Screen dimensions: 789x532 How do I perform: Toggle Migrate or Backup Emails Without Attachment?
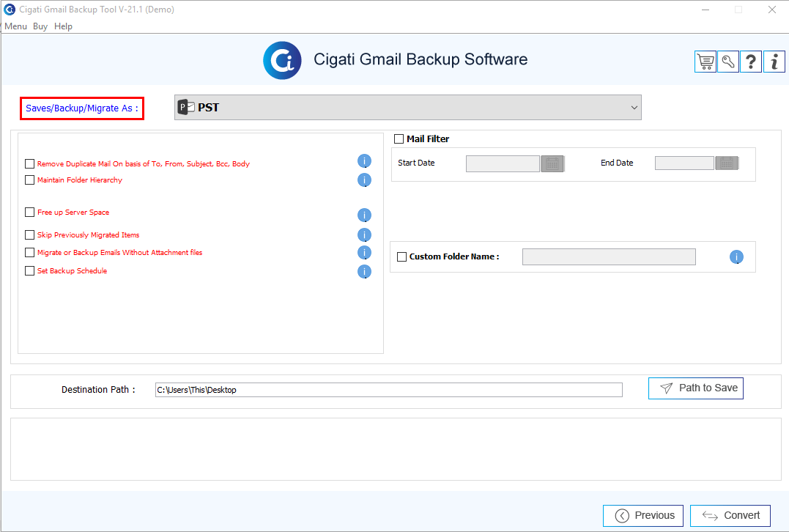coord(30,252)
